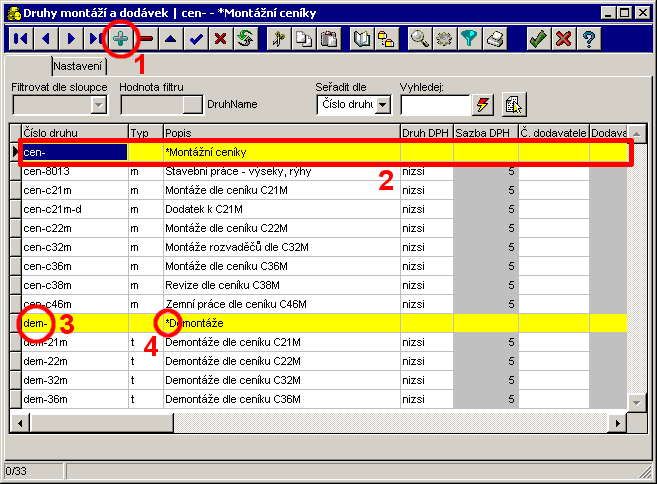Open the Seřadit dle dropdown
The height and width of the screenshot is (484, 657).
tap(382, 104)
